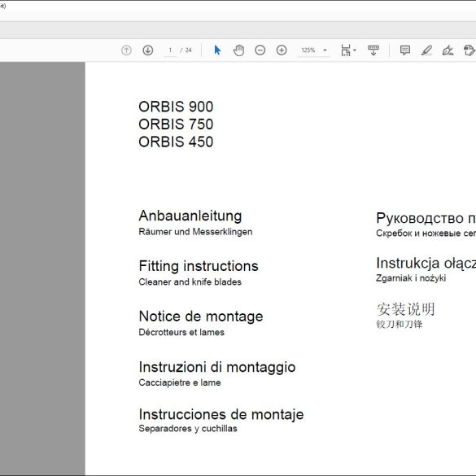Screen dimensions: 476x476
Task: Select the highlighter pen tool
Action: tap(426, 50)
